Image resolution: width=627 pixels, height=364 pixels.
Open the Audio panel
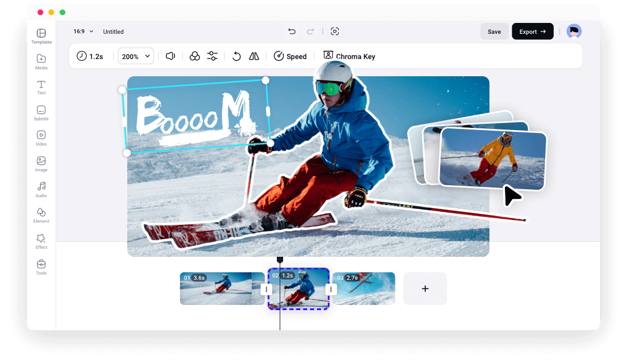[41, 190]
